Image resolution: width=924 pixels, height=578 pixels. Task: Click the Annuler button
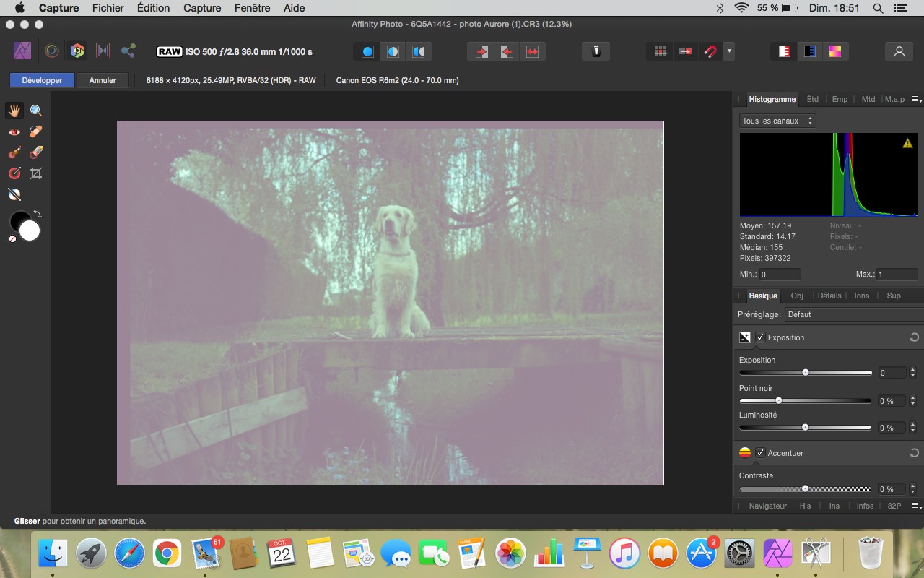pos(103,80)
